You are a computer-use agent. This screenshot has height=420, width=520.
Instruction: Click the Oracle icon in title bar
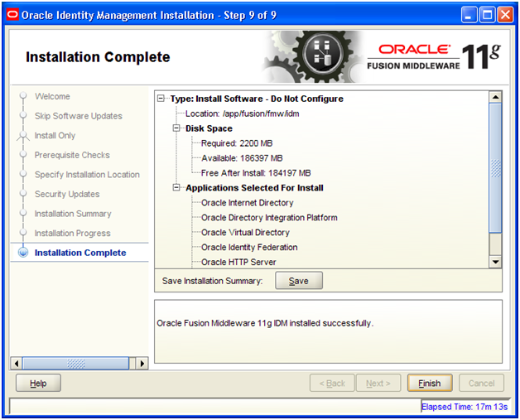[12, 15]
